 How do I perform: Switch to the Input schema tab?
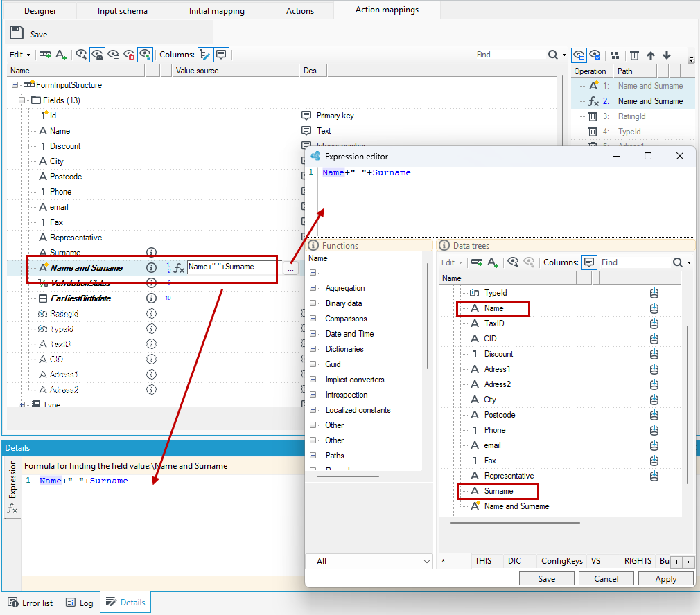click(122, 10)
